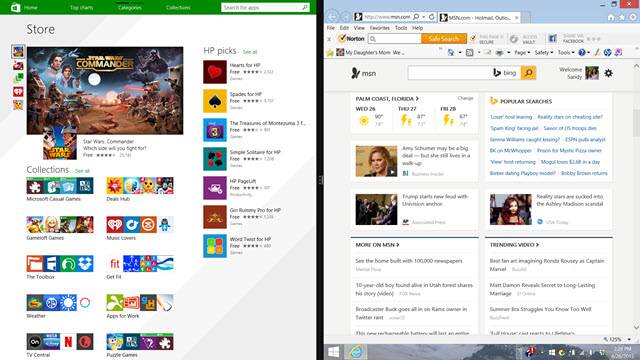The width and height of the screenshot is (640, 360).
Task: Go to Collections in Store nav
Action: [178, 7]
